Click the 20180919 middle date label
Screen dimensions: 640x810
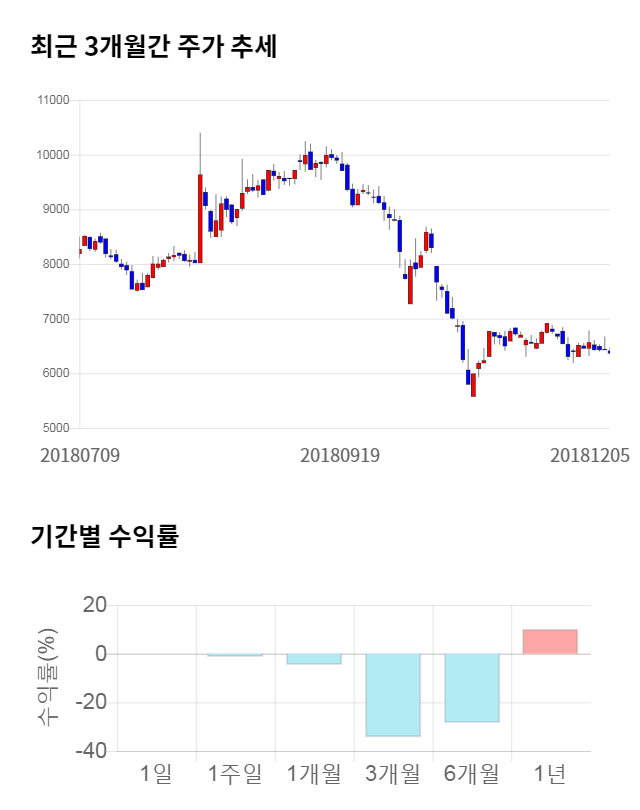coord(340,455)
